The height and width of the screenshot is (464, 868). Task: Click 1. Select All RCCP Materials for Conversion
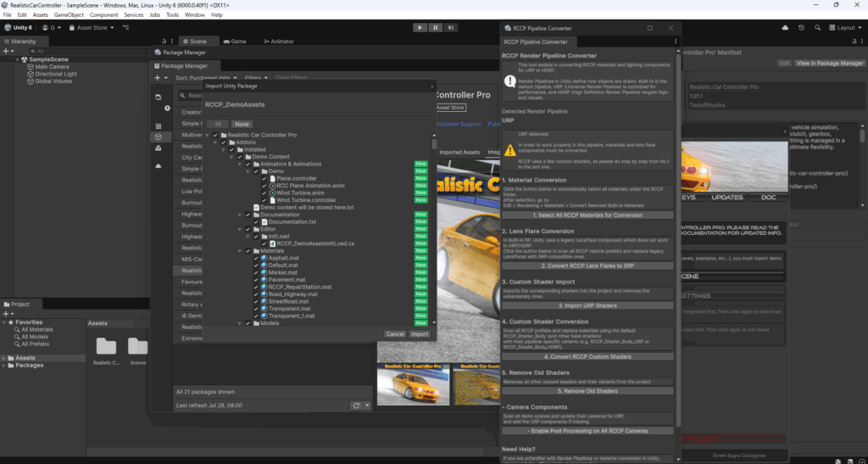point(587,215)
